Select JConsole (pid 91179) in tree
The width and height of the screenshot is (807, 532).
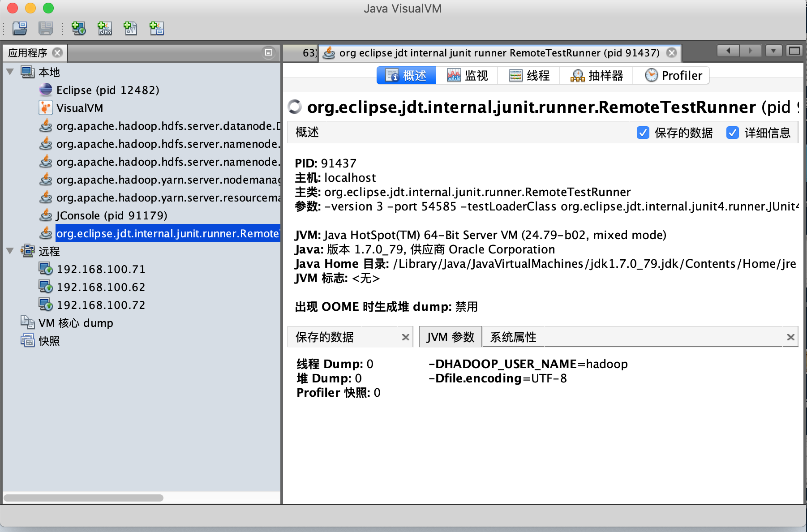(112, 215)
